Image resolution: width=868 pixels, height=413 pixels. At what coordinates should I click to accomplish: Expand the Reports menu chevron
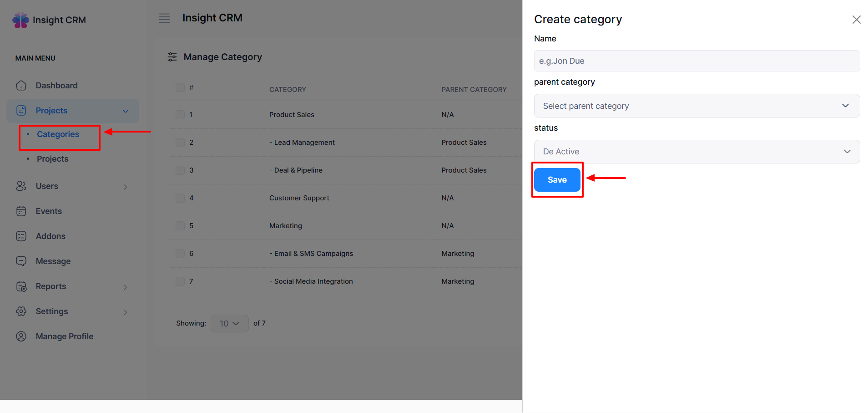126,287
